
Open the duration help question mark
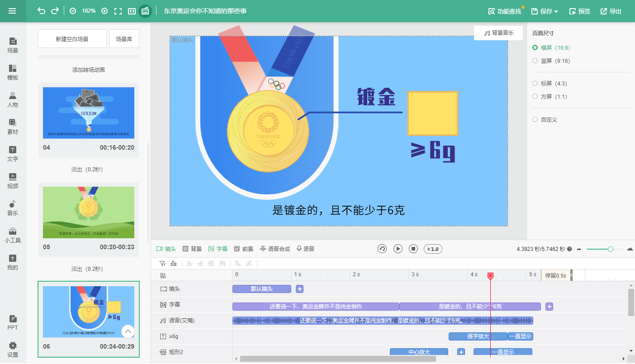(x=569, y=249)
